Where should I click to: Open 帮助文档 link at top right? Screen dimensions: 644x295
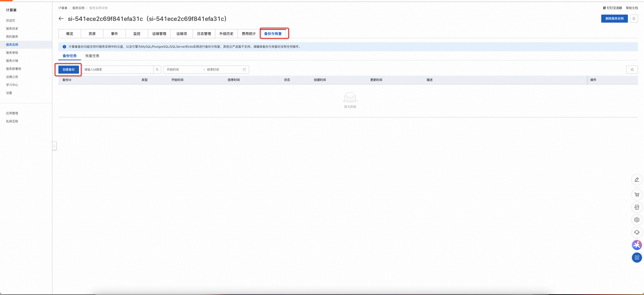pyautogui.click(x=632, y=8)
